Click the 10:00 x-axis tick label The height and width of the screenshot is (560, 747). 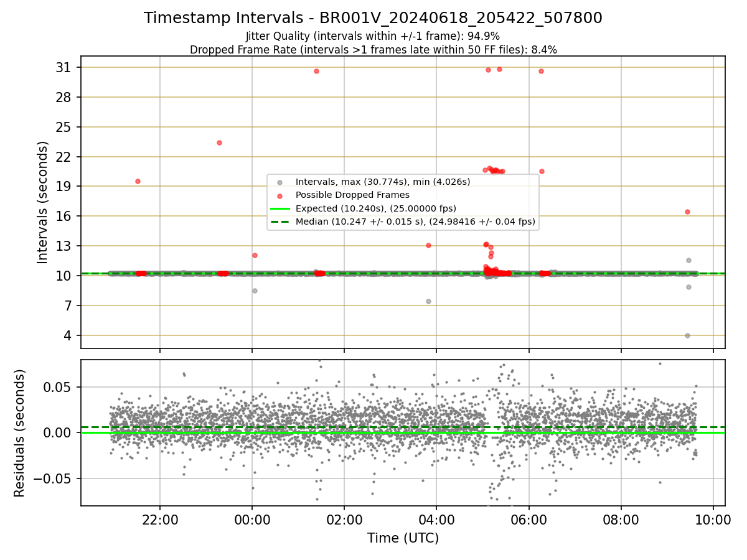(713, 519)
